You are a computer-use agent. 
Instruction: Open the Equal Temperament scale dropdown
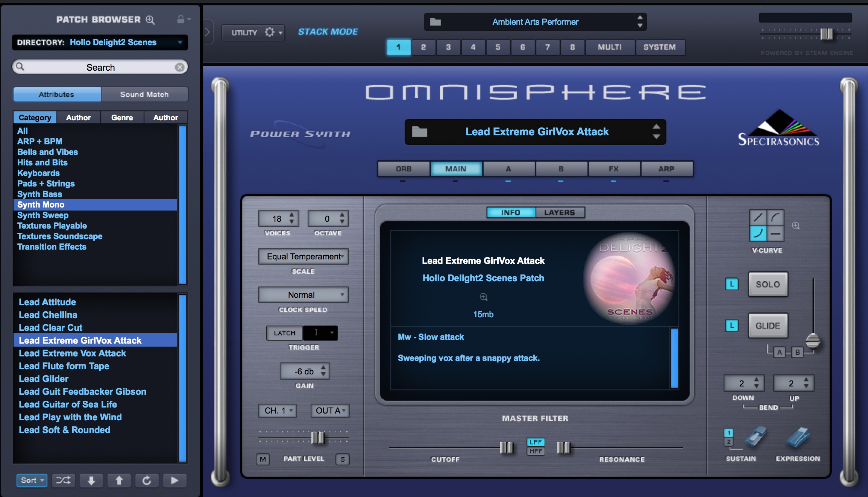[x=303, y=256]
